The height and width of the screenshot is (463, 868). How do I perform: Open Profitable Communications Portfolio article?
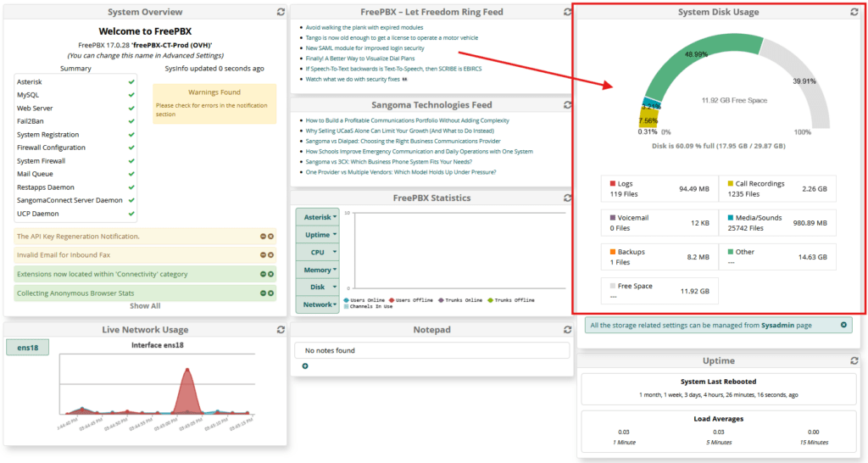click(408, 120)
